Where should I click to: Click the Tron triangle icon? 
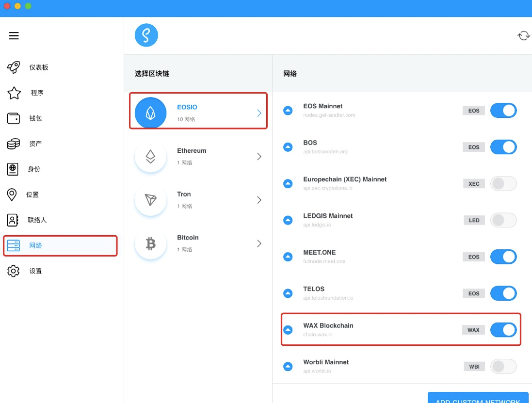[151, 200]
